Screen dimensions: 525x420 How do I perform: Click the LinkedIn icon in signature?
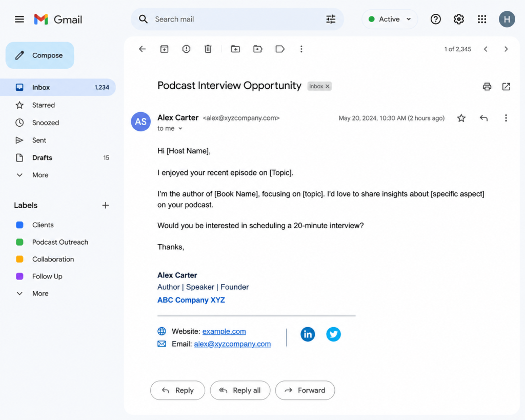pyautogui.click(x=308, y=334)
